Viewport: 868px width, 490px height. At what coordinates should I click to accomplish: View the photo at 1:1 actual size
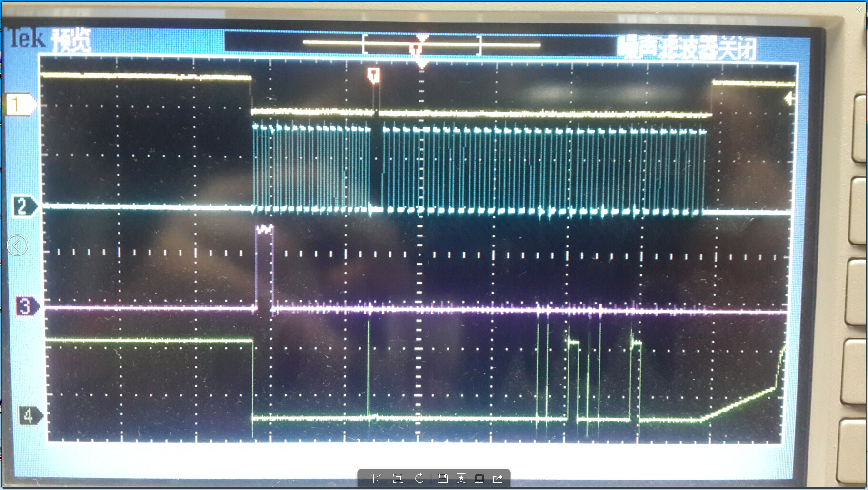tap(377, 479)
